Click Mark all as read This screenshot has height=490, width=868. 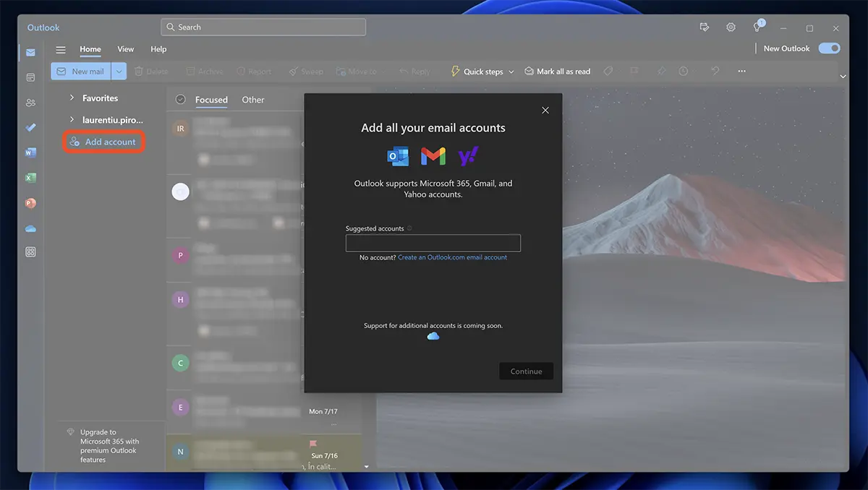[558, 72]
